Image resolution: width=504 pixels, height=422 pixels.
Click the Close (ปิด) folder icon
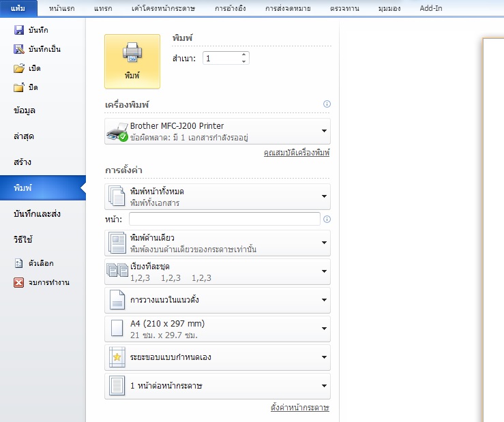tap(19, 87)
